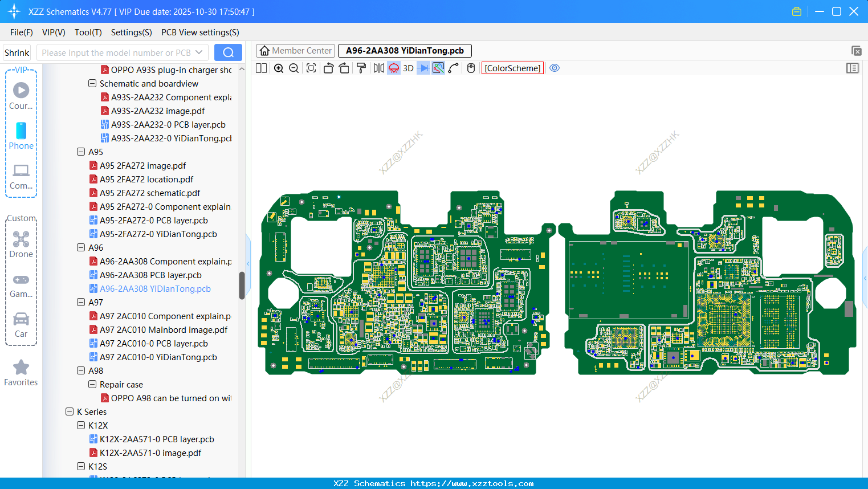
Task: Open the mouse settings icon
Action: coord(470,68)
